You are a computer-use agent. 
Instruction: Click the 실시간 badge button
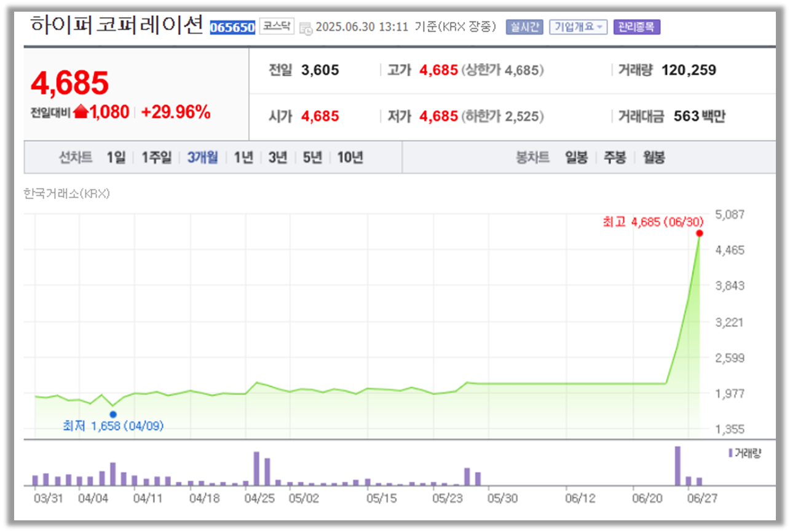pos(524,27)
